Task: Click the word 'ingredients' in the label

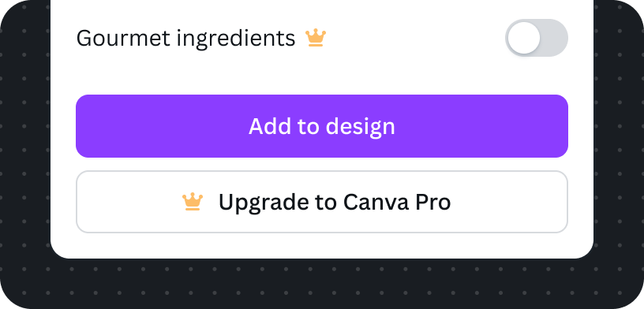Action: (236, 39)
